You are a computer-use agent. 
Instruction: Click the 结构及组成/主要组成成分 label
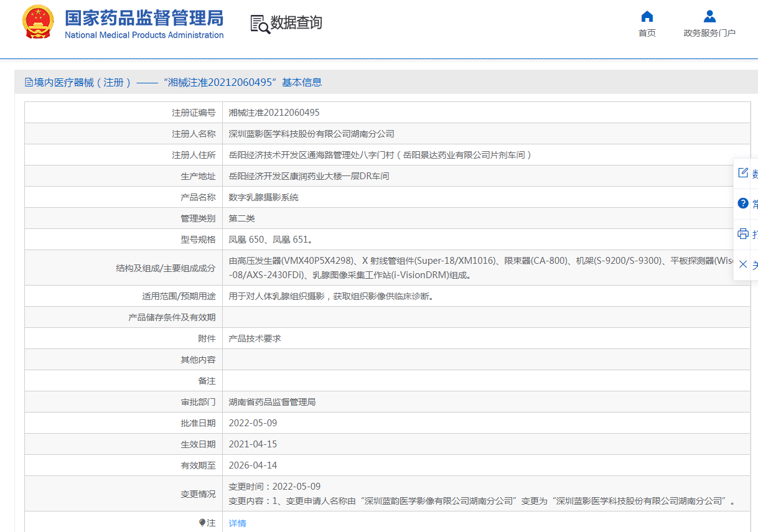166,268
